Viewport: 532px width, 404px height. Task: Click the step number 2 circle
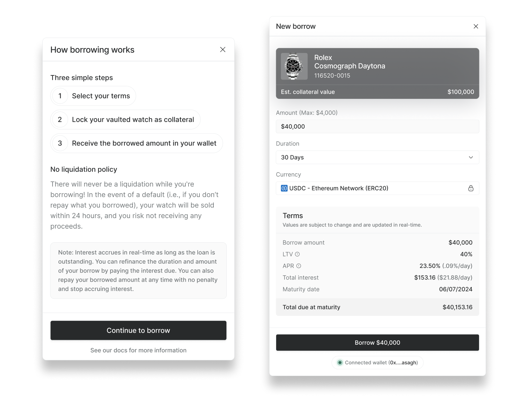[60, 120]
